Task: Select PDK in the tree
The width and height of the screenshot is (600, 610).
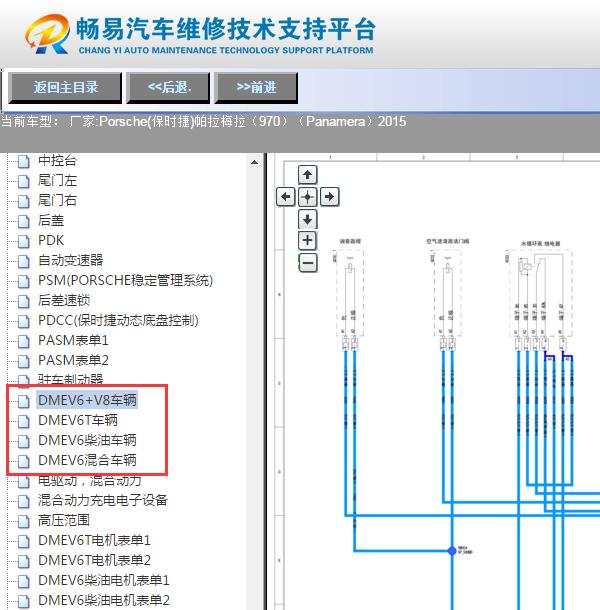Action: 51,240
